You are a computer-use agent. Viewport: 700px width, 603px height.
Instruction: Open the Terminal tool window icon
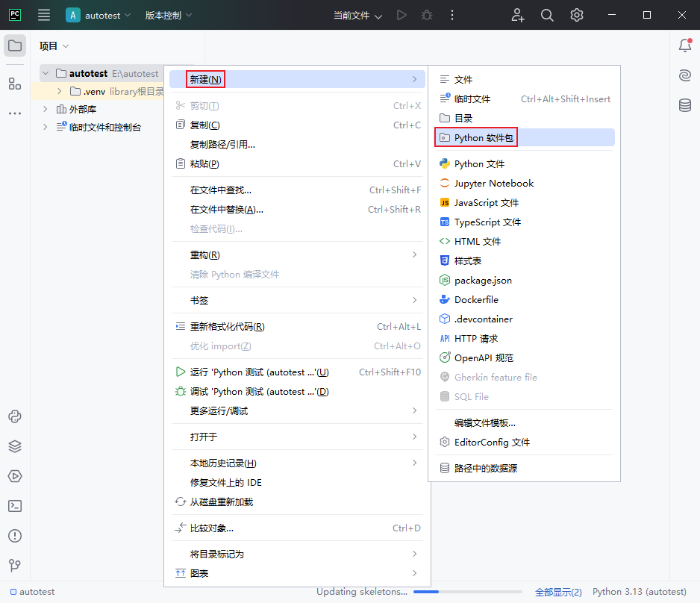[15, 506]
